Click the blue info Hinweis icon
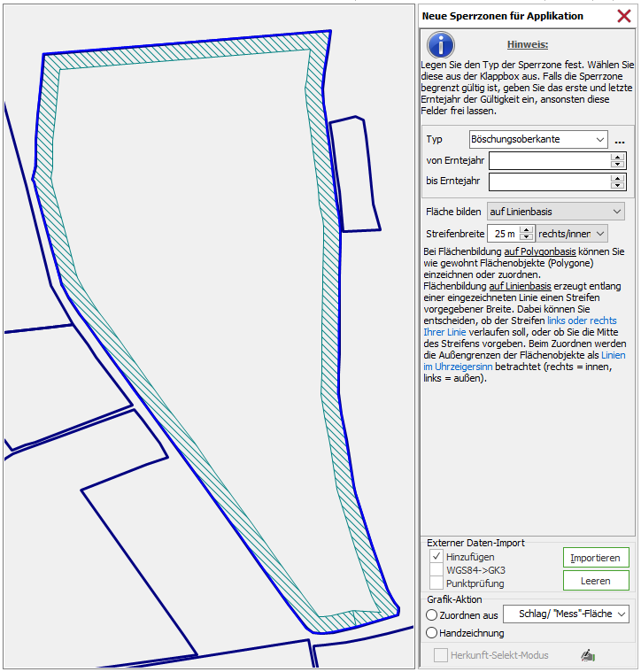The image size is (641, 672). coord(440,45)
